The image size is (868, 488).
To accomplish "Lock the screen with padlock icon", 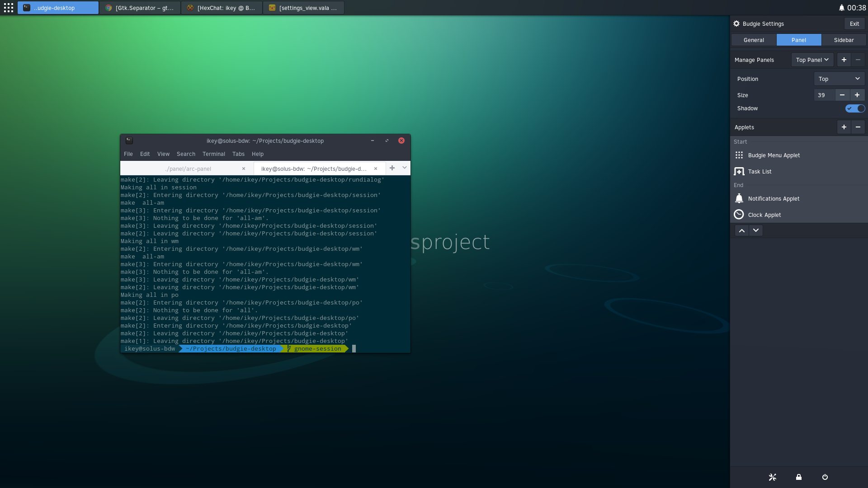I will pos(799,477).
